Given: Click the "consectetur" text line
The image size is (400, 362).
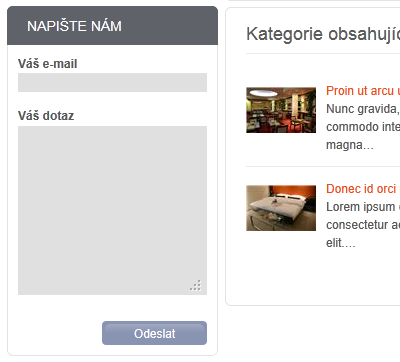Looking at the screenshot, I should [x=363, y=225].
